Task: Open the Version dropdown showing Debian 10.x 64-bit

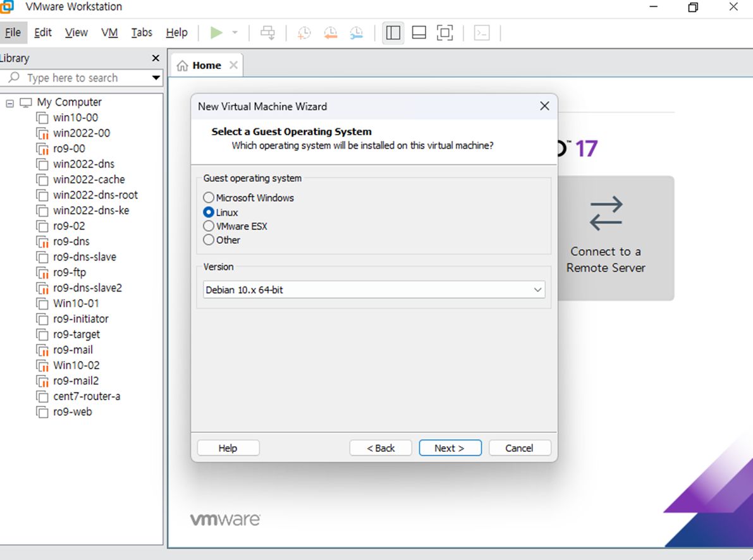Action: (x=374, y=289)
